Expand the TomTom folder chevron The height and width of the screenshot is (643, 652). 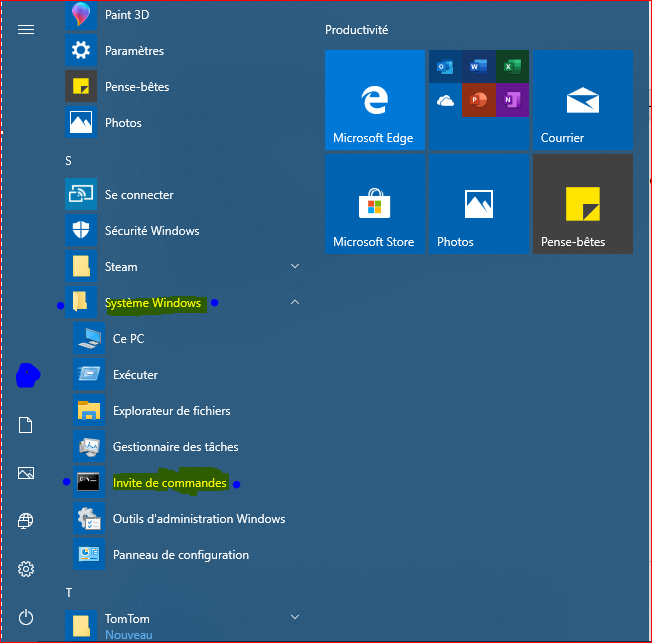[x=295, y=617]
